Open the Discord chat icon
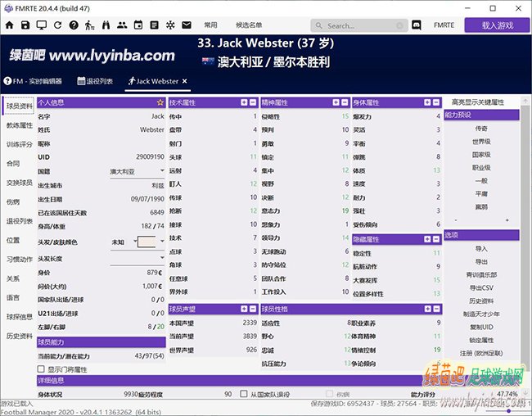532x416 pixels. click(417, 25)
